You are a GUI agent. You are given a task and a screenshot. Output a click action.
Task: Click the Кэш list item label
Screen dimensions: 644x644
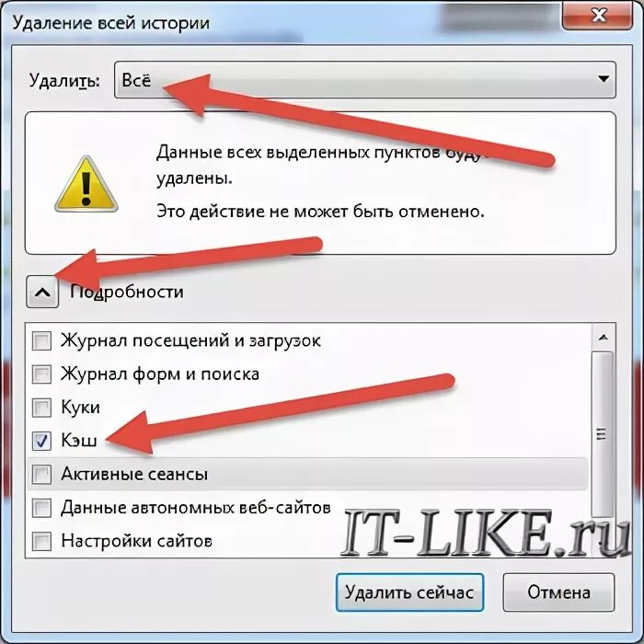click(79, 441)
